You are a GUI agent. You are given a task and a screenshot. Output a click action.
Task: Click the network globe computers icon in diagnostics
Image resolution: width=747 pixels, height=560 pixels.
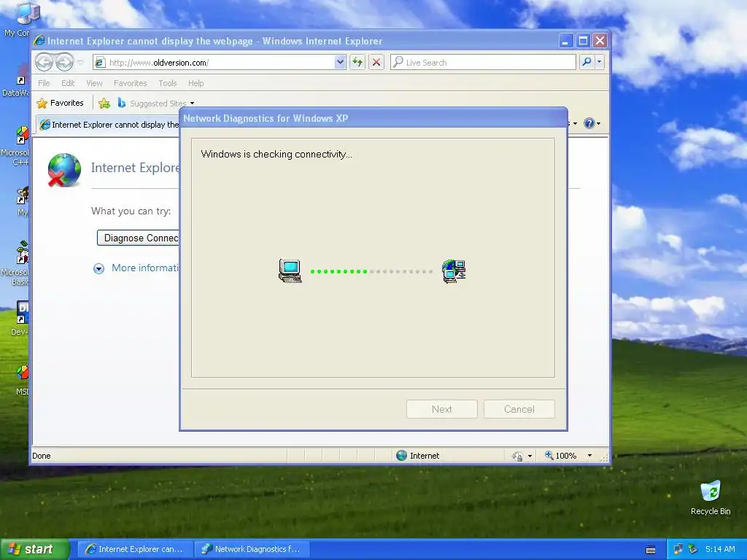[x=454, y=271]
